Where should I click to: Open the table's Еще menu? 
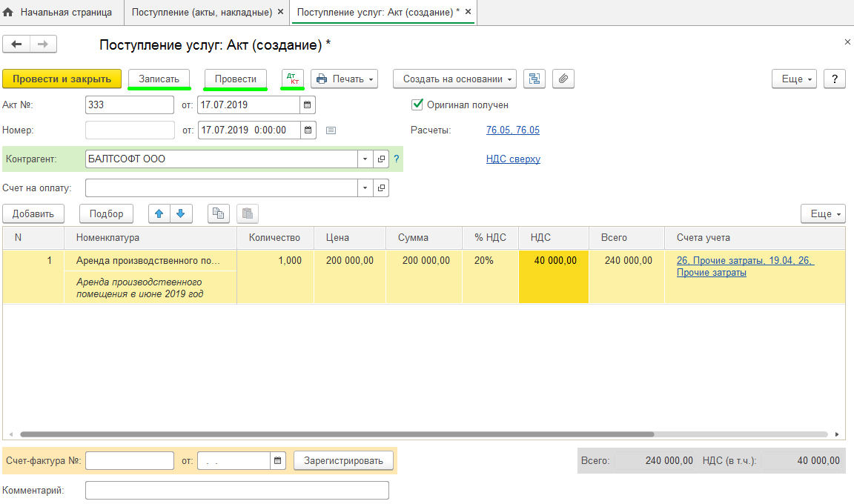(823, 214)
